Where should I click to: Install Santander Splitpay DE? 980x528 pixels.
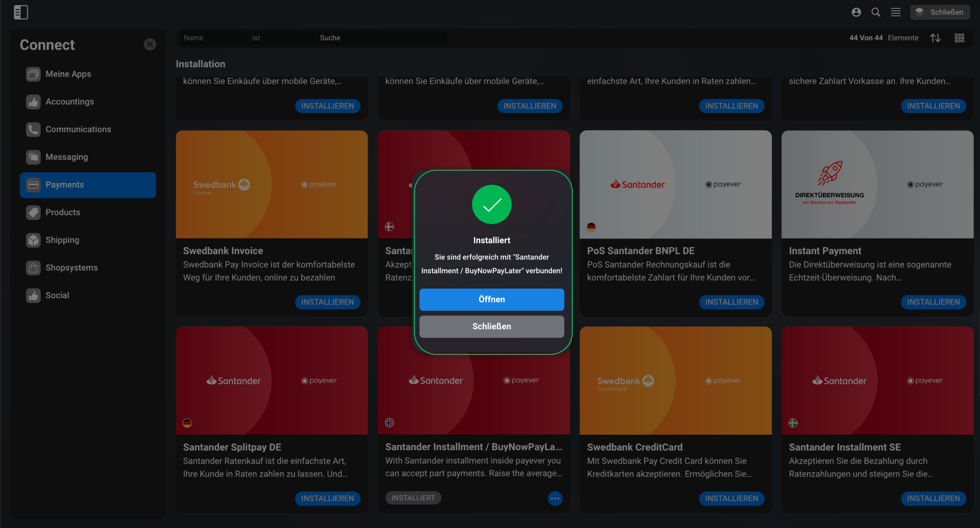327,498
